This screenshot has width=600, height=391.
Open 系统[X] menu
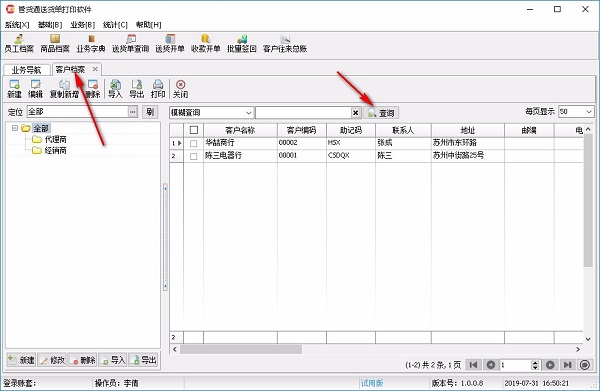tap(17, 25)
